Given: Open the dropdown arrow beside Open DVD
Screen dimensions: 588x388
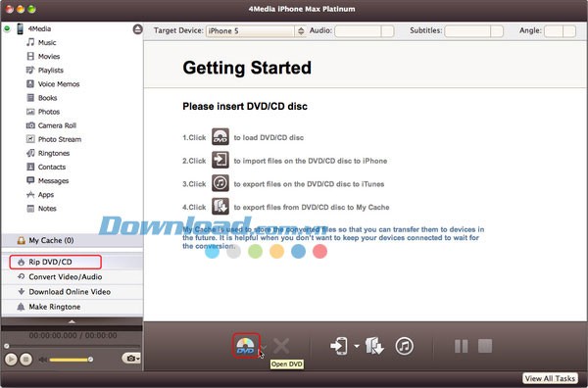Looking at the screenshot, I should 264,347.
